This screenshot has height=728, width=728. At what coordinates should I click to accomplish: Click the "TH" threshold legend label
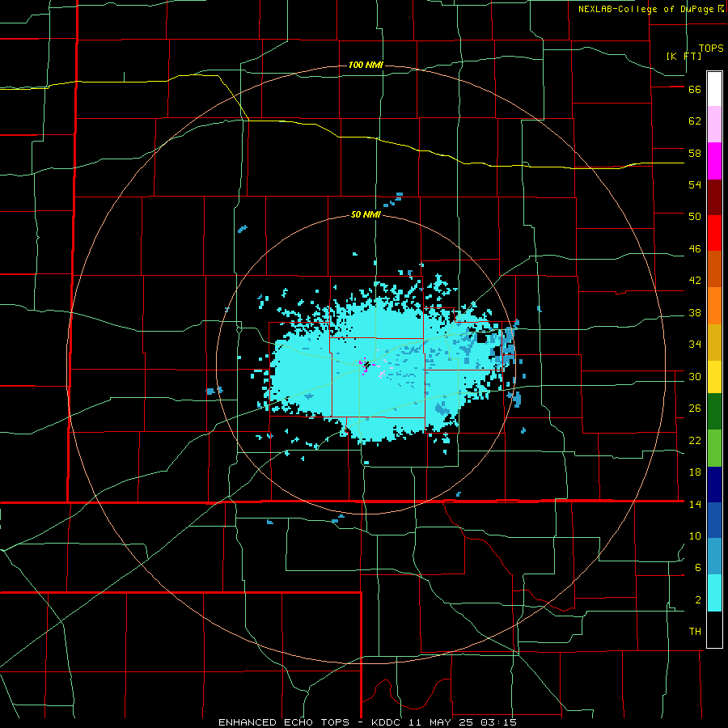695,632
